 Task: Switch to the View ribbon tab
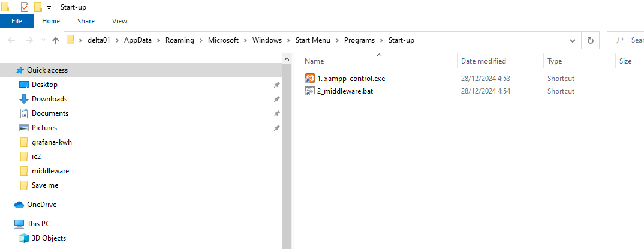point(119,21)
